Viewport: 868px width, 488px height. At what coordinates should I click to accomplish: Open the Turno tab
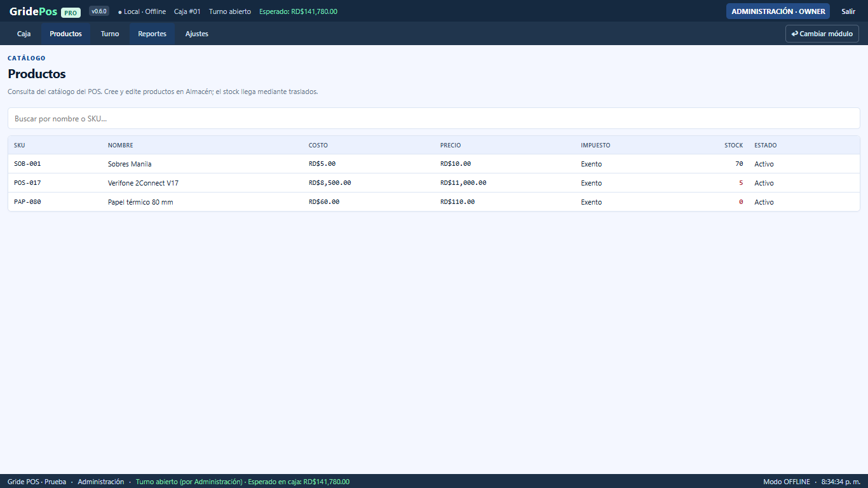(109, 34)
